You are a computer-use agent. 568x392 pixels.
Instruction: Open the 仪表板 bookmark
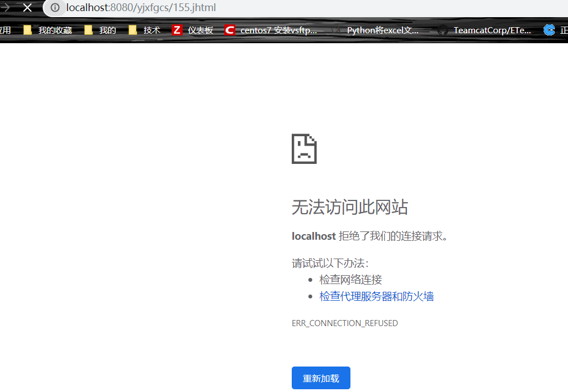click(192, 30)
